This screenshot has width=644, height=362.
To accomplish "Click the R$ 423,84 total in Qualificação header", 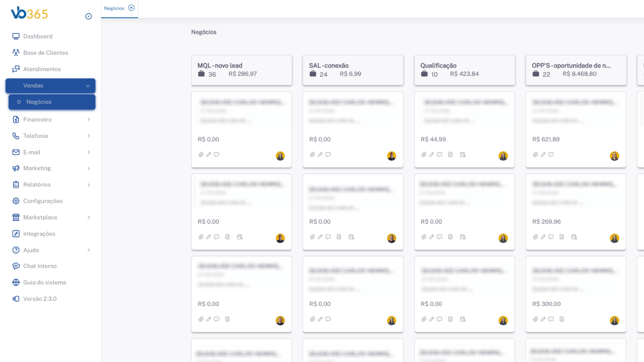I will pos(465,74).
